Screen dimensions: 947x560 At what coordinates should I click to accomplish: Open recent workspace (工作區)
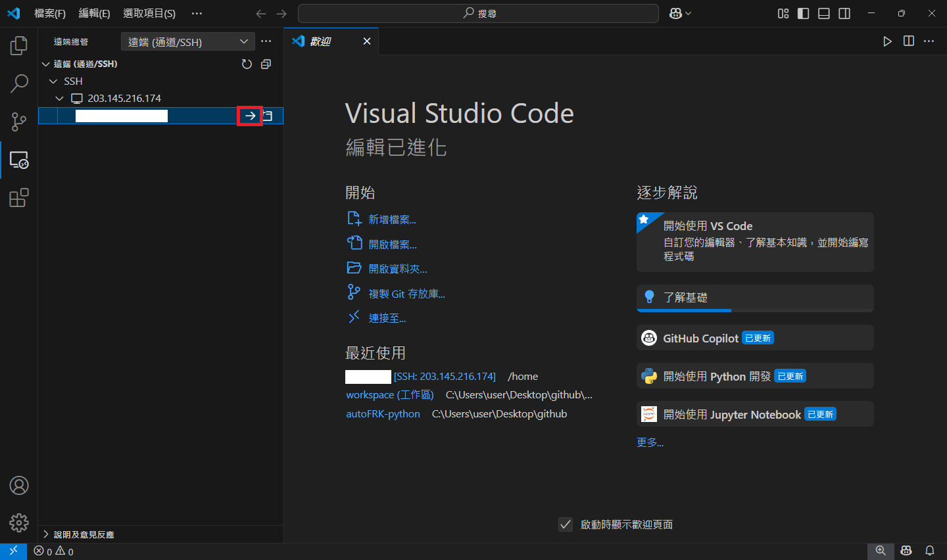click(x=390, y=395)
